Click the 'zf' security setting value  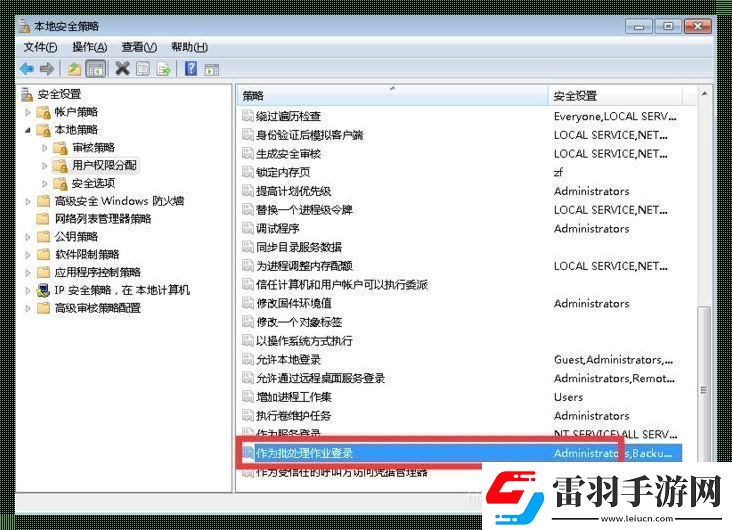[x=558, y=172]
